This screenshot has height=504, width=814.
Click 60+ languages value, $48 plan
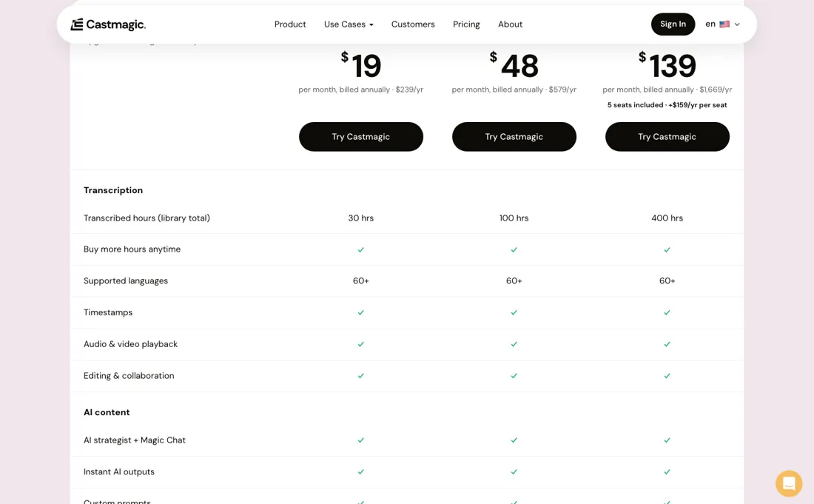pyautogui.click(x=514, y=280)
